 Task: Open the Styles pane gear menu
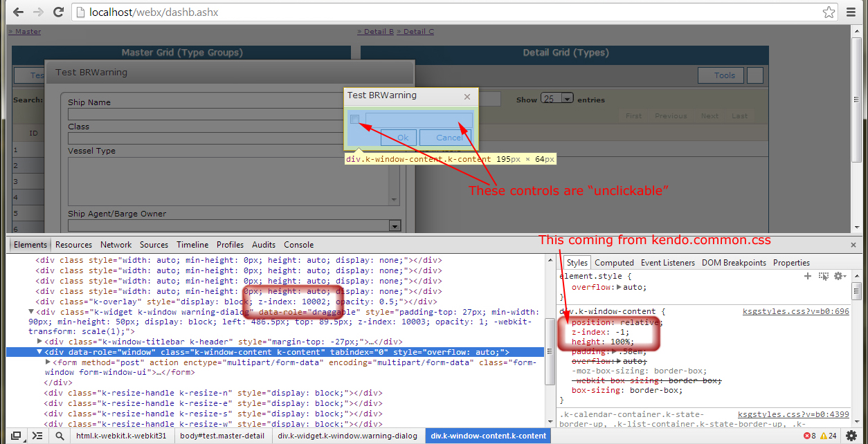click(840, 276)
